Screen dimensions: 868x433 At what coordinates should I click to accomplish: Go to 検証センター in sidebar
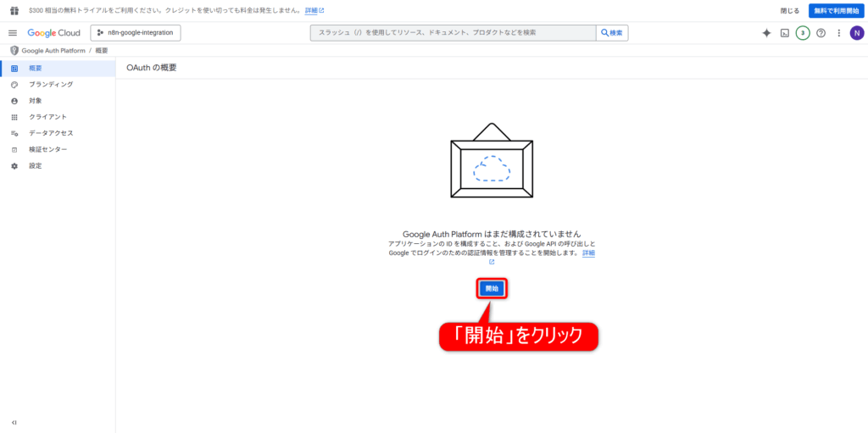pos(48,149)
